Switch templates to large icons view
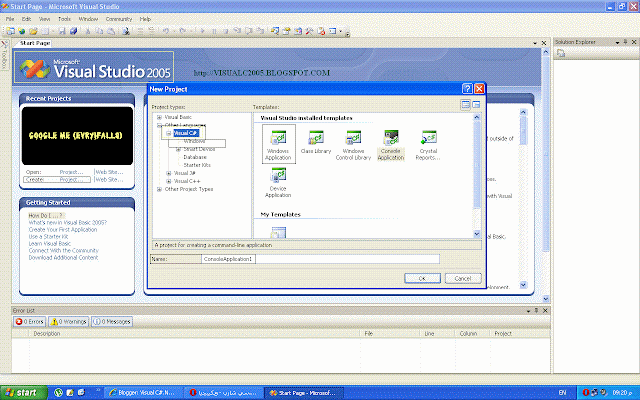 click(x=465, y=105)
